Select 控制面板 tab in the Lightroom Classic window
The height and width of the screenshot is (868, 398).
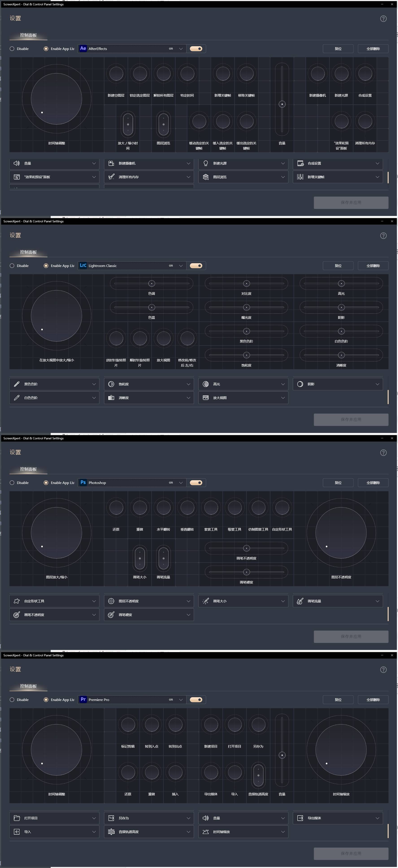28,252
